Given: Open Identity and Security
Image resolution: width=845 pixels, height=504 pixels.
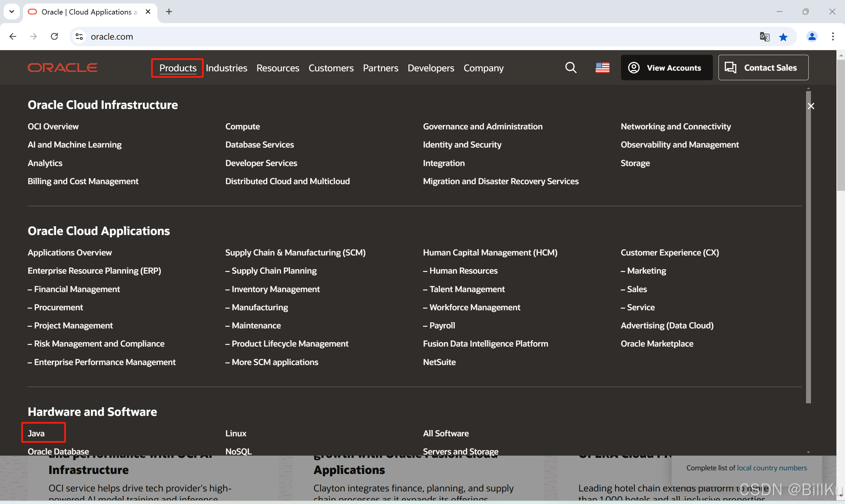Looking at the screenshot, I should 462,145.
